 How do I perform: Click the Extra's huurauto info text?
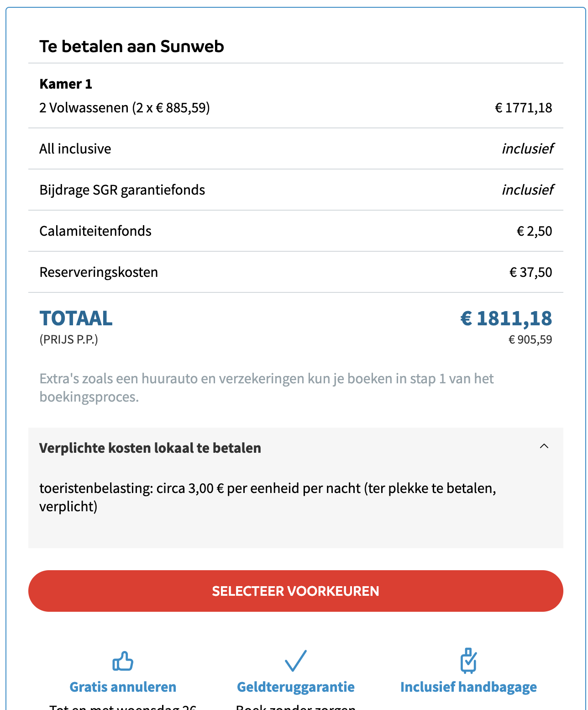pos(267,387)
